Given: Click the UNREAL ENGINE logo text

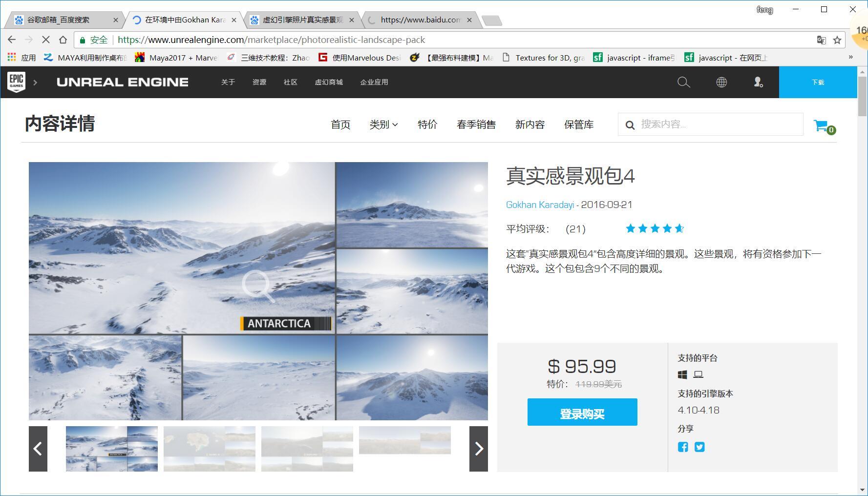Looking at the screenshot, I should (123, 82).
